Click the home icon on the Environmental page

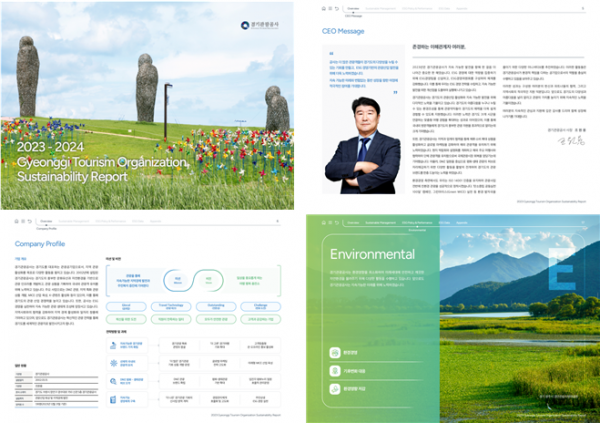324,222
